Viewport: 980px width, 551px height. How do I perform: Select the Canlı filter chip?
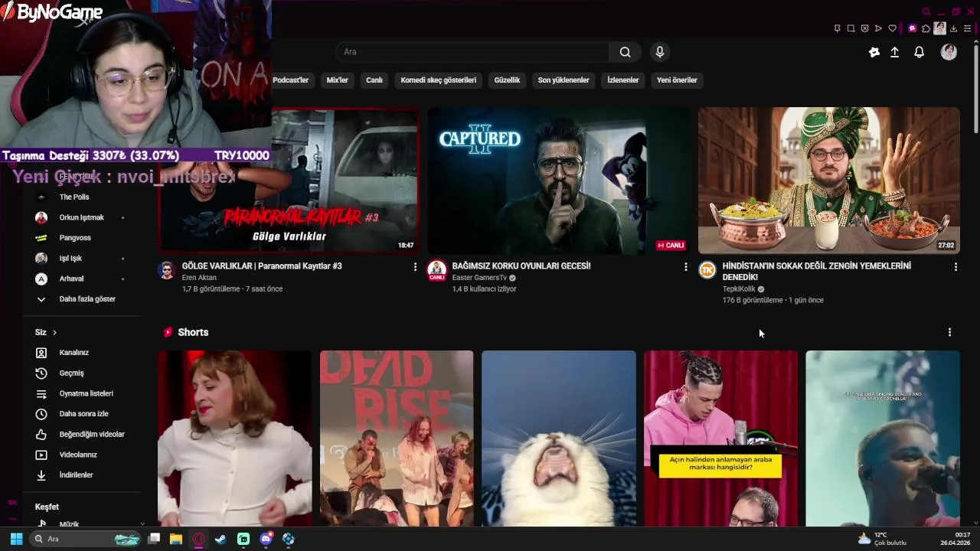point(374,80)
